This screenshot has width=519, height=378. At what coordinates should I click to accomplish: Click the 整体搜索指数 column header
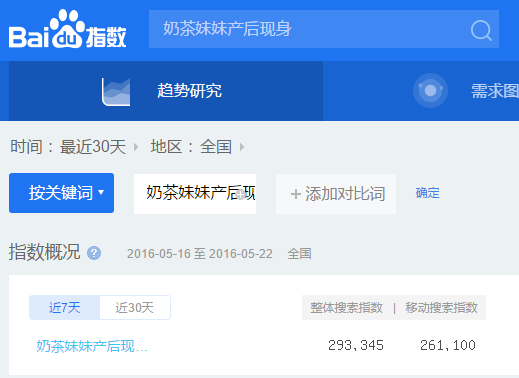pos(346,307)
